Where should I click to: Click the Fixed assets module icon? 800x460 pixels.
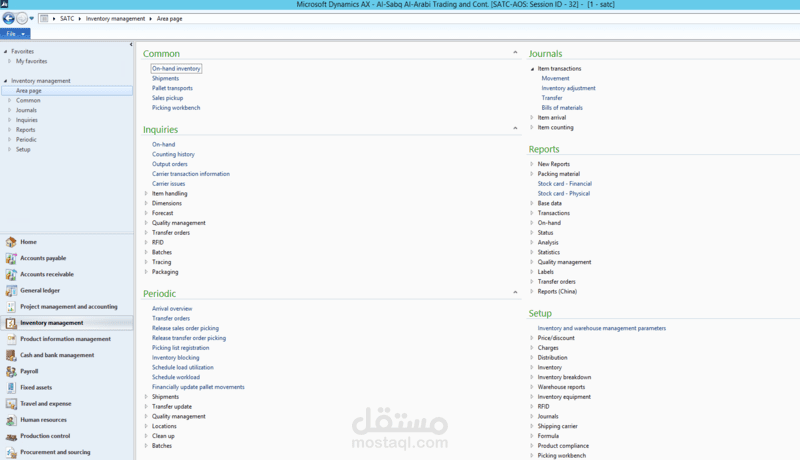11,388
